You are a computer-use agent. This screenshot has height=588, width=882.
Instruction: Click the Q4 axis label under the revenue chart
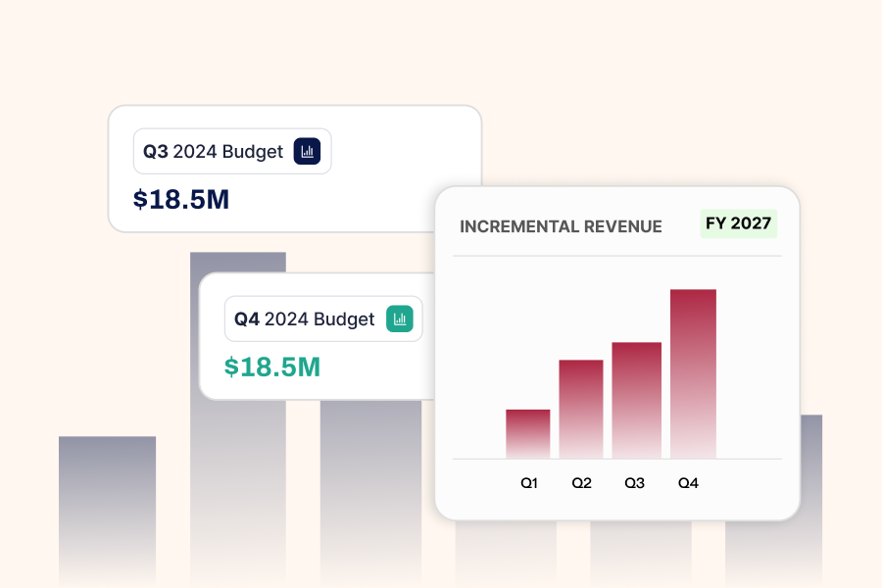click(x=688, y=483)
